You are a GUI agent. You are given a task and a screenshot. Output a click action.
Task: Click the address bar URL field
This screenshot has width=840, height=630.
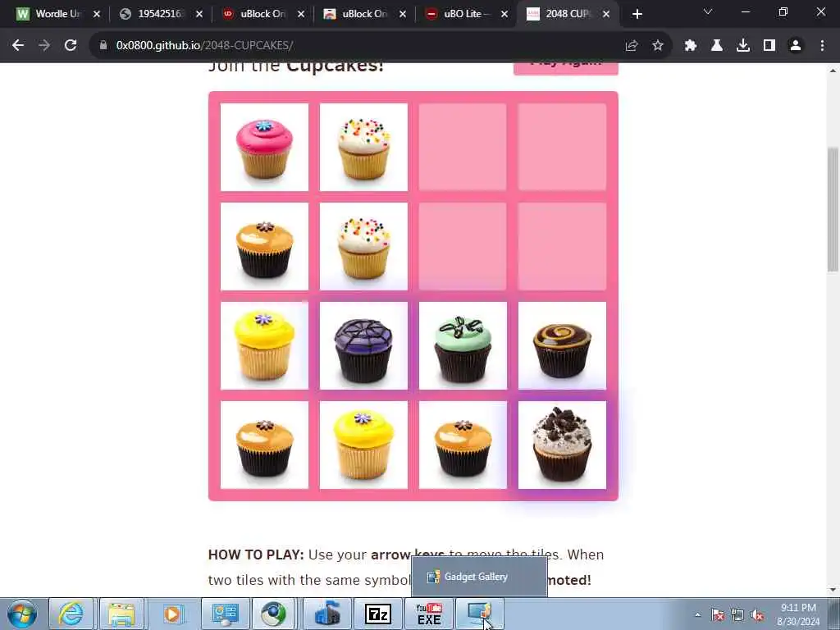pos(354,46)
